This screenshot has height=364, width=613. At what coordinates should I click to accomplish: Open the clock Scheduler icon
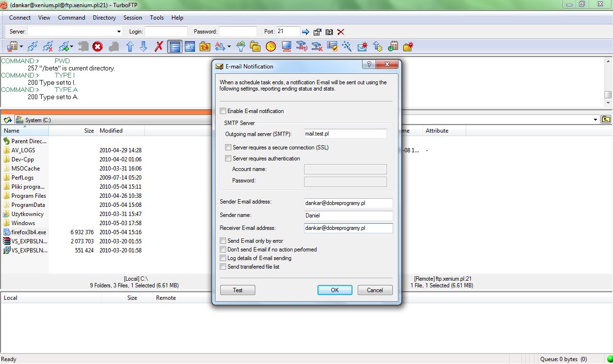click(x=271, y=46)
